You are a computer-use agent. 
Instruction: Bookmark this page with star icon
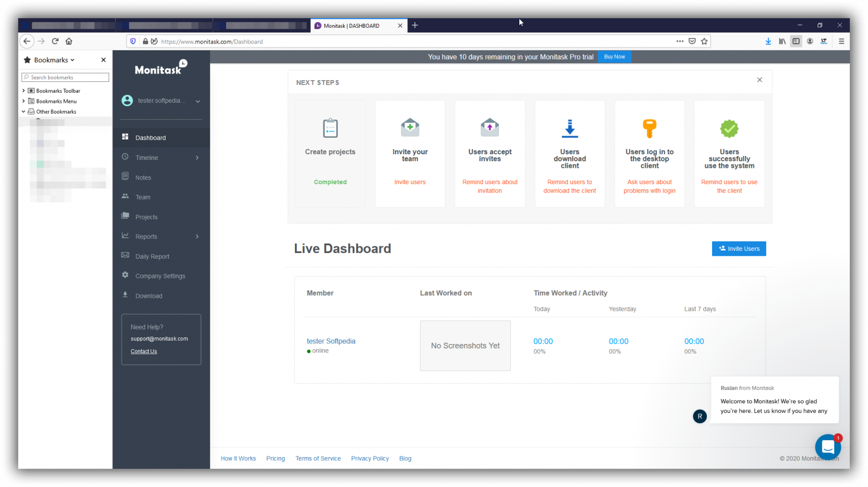[704, 41]
